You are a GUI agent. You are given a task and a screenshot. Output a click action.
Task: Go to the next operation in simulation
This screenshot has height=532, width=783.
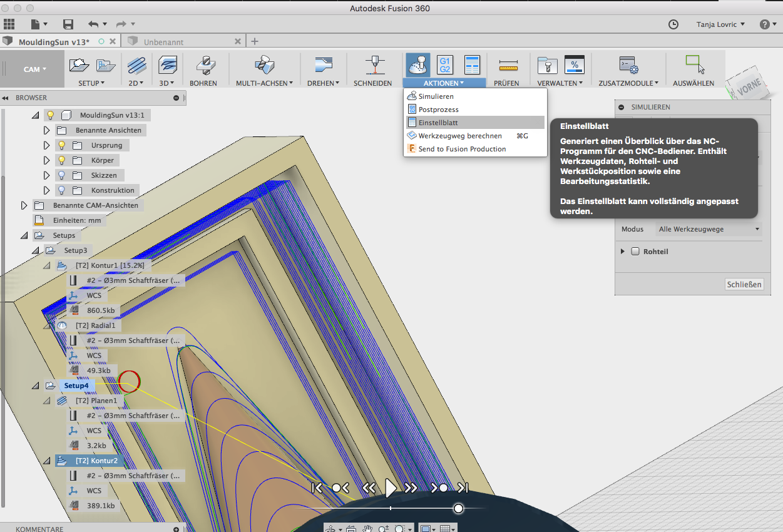439,488
